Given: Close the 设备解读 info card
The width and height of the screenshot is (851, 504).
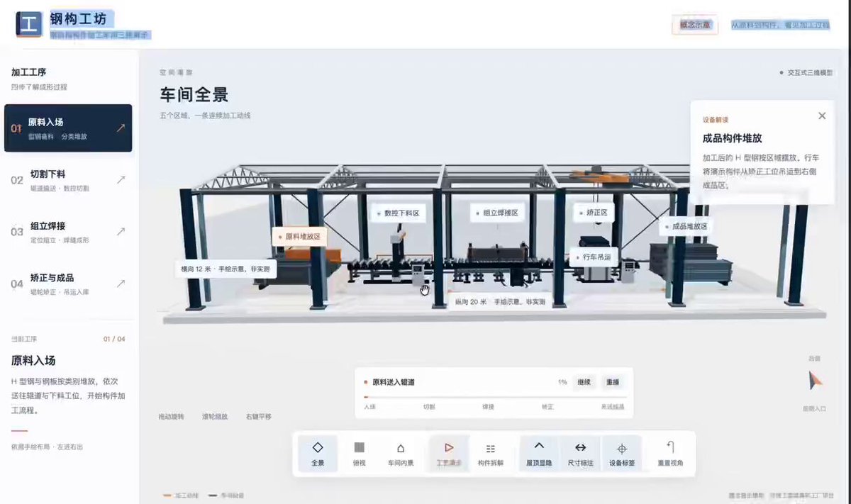Looking at the screenshot, I should [822, 116].
